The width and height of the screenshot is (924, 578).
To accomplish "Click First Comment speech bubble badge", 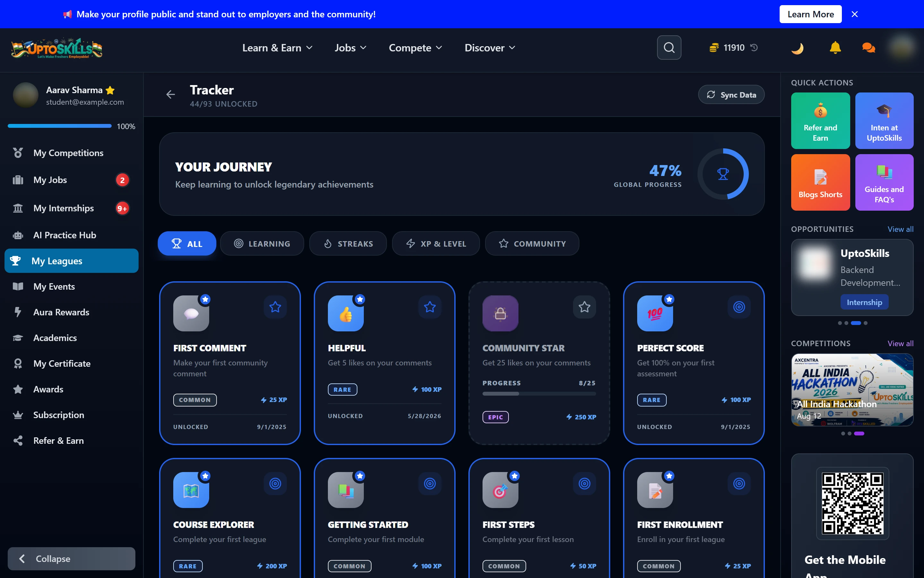I will 191,313.
